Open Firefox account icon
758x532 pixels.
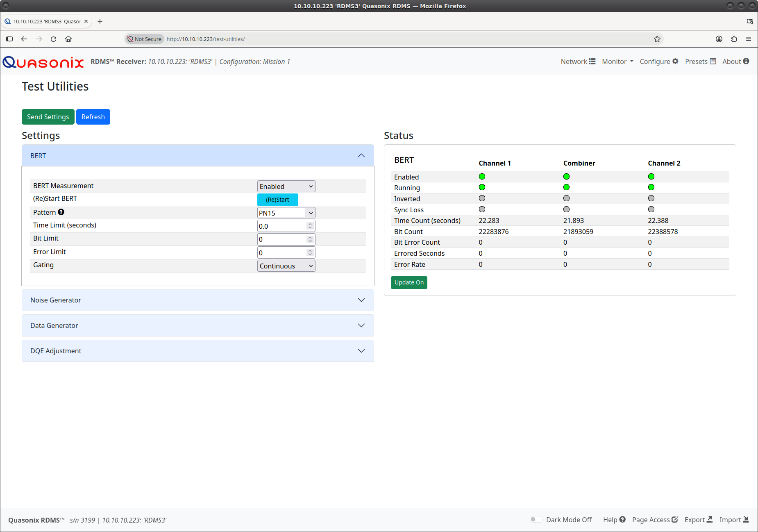[x=719, y=39]
